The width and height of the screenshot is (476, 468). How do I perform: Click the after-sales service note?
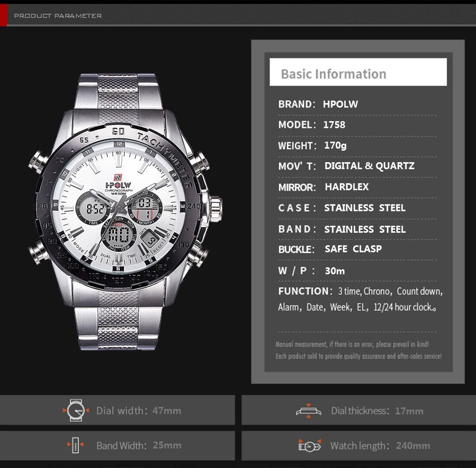tap(359, 356)
